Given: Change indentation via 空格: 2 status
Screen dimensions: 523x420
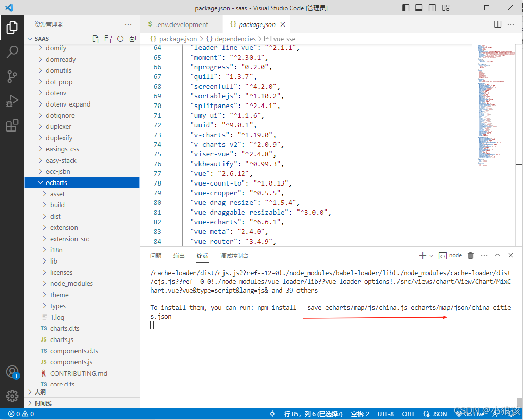Looking at the screenshot, I should [x=360, y=414].
